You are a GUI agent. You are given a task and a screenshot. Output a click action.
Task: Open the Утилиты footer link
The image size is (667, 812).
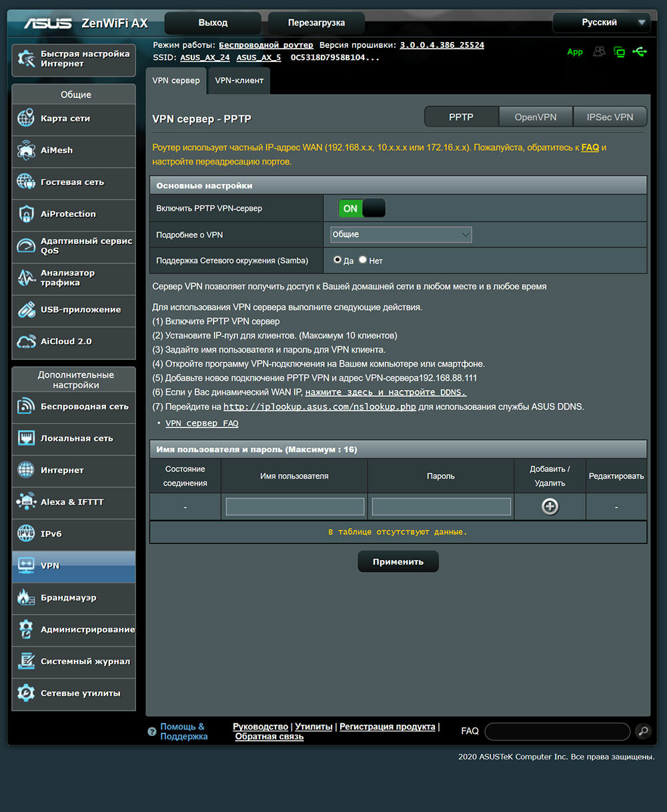tap(313, 727)
